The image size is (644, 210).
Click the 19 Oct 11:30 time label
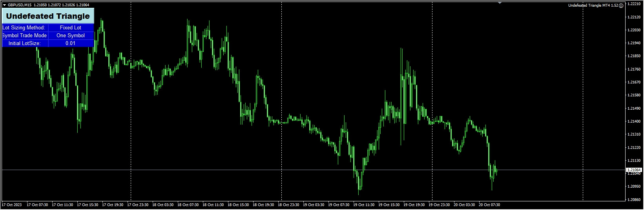point(364,205)
